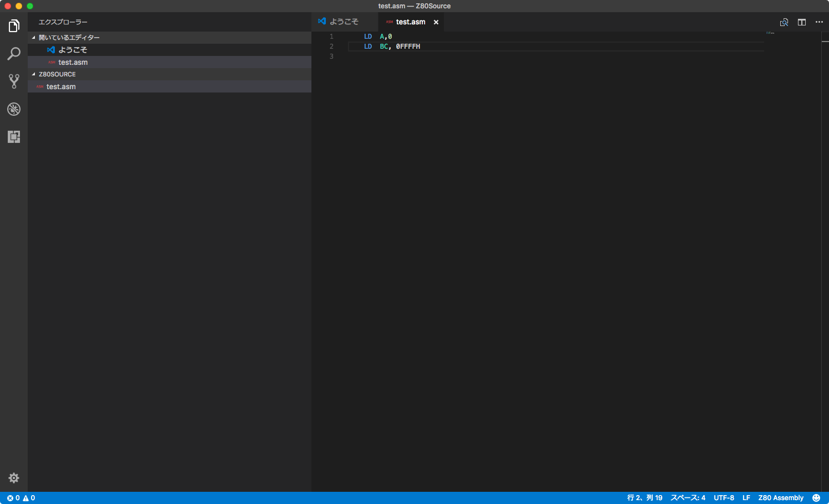Image resolution: width=829 pixels, height=504 pixels.
Task: Select the Source Control icon
Action: tap(13, 81)
